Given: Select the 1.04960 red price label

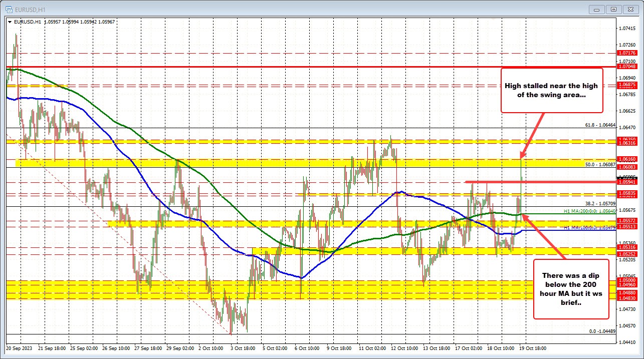Looking at the screenshot, I should (x=627, y=285).
